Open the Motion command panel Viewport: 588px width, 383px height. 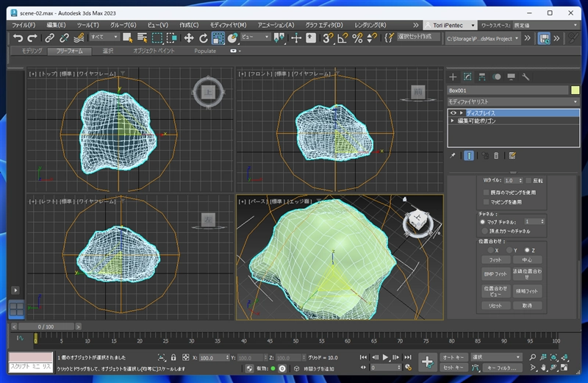(497, 77)
